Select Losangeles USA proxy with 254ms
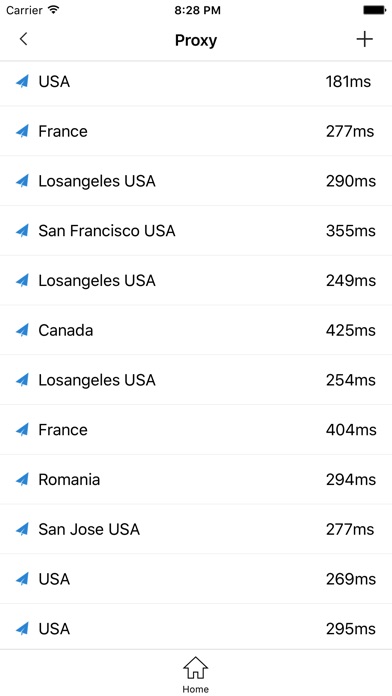Screen dimensions: 392x696 point(196,380)
